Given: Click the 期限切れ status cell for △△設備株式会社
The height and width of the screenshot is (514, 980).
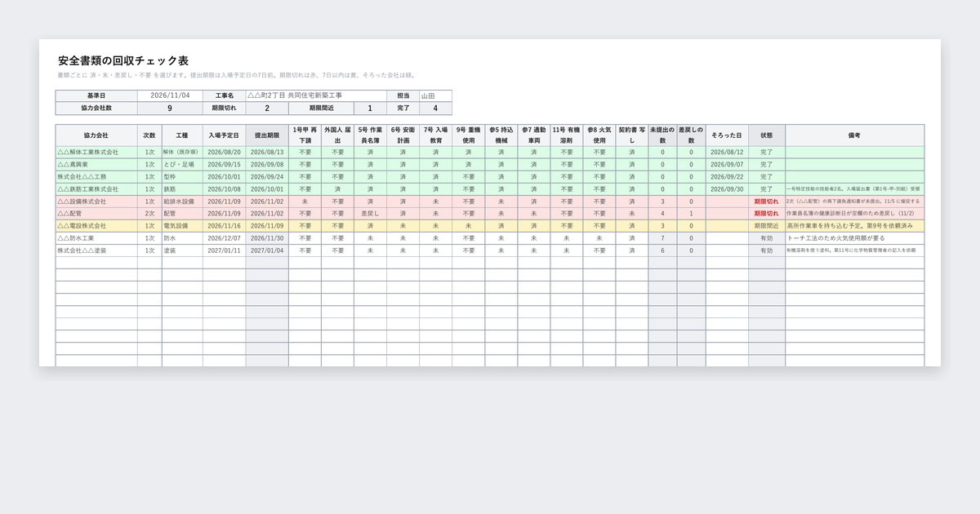Looking at the screenshot, I should (x=767, y=201).
